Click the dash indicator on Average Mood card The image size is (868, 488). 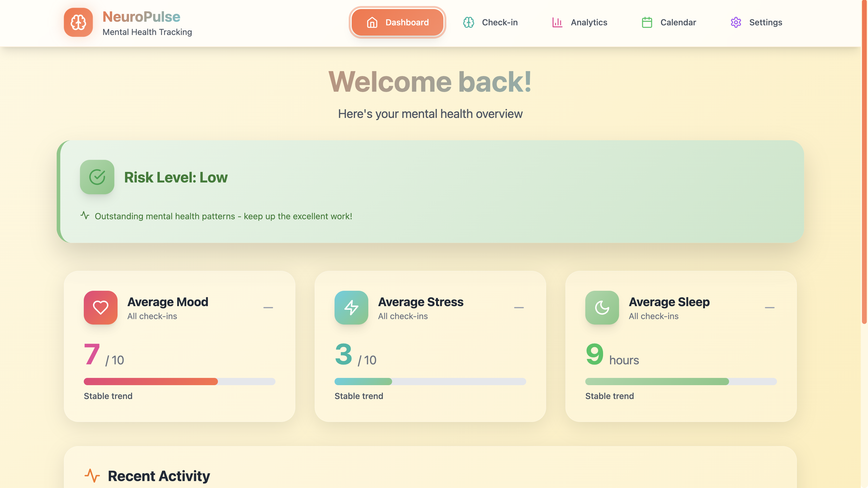click(x=268, y=308)
